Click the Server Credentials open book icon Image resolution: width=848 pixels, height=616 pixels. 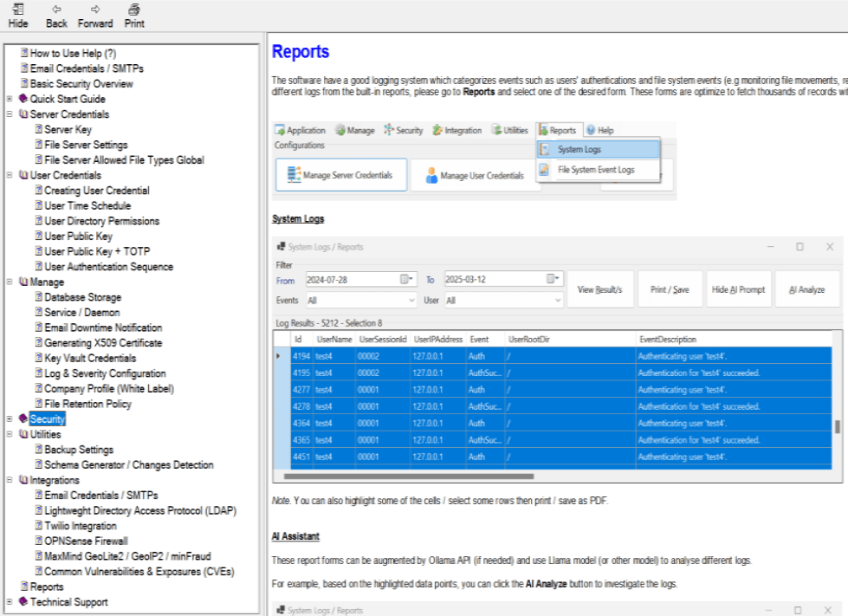coord(23,114)
